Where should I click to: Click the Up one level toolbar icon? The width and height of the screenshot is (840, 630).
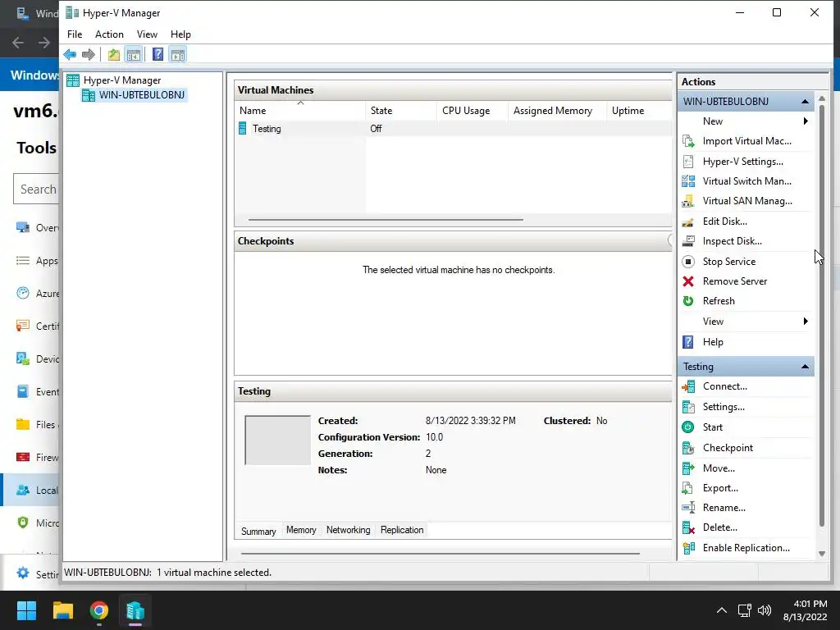[113, 54]
